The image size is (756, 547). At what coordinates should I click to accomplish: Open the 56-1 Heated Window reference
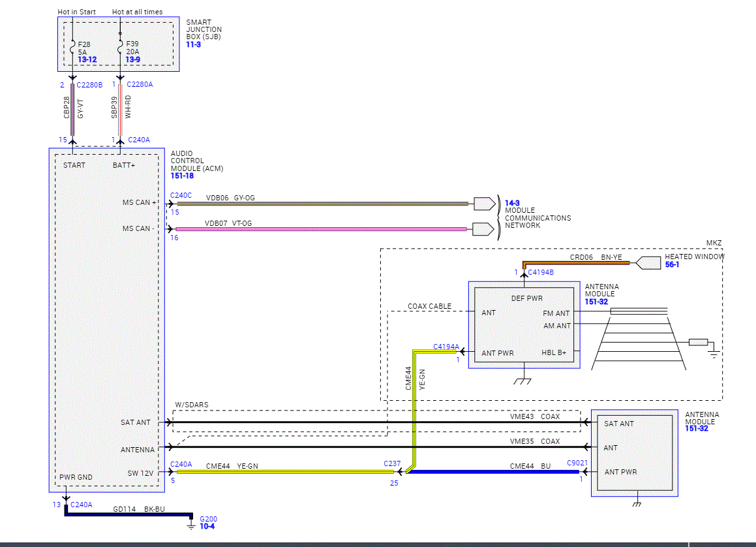(x=673, y=265)
